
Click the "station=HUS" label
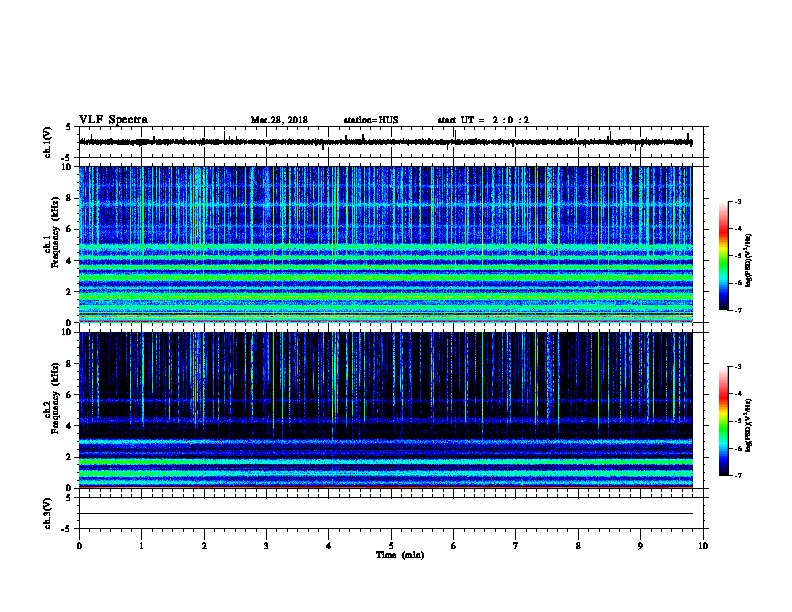coord(371,120)
